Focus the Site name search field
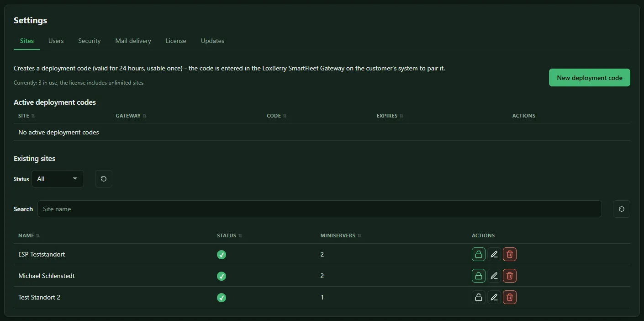This screenshot has height=321, width=644. 319,209
